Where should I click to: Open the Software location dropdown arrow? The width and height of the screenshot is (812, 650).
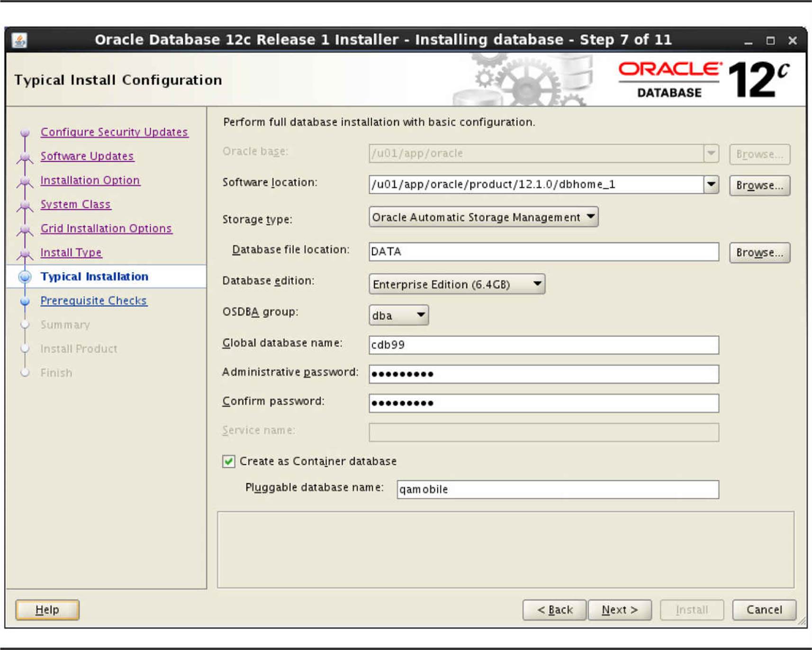(711, 185)
